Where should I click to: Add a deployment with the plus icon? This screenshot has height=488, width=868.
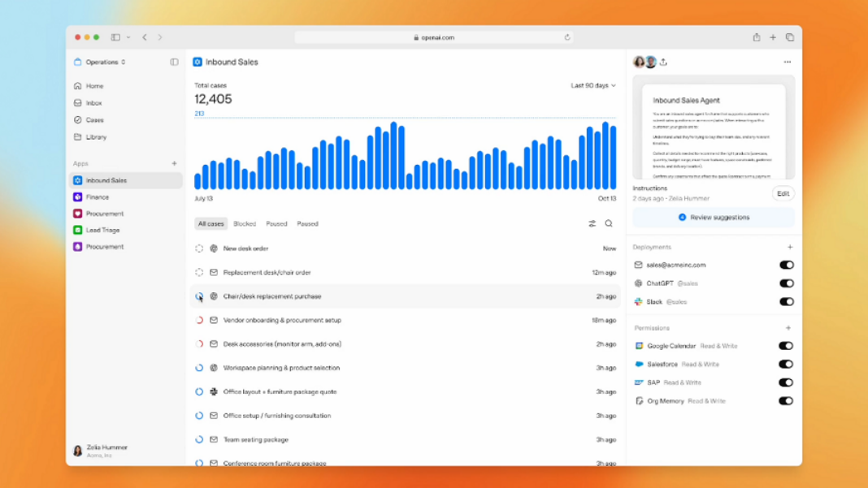(x=789, y=247)
